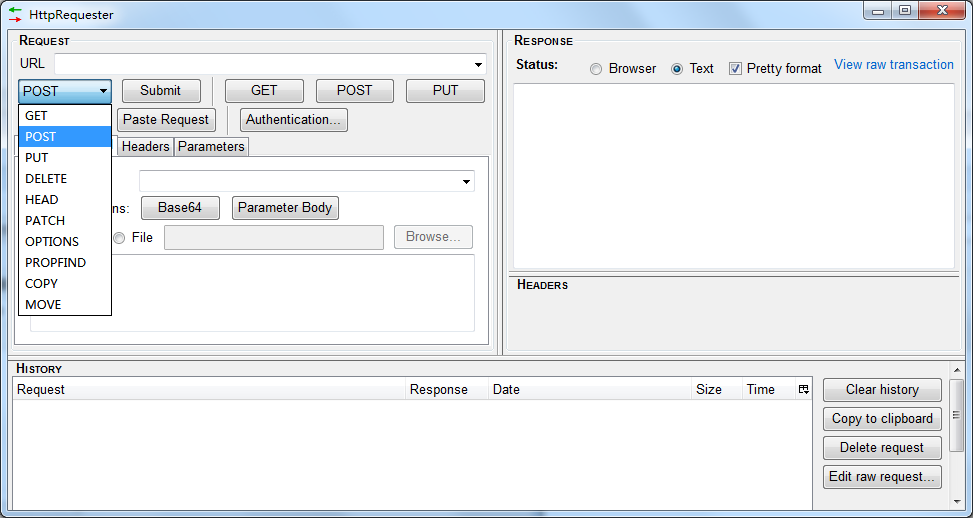Image resolution: width=973 pixels, height=518 pixels.
Task: Open the Authentication dialog button
Action: 293,120
